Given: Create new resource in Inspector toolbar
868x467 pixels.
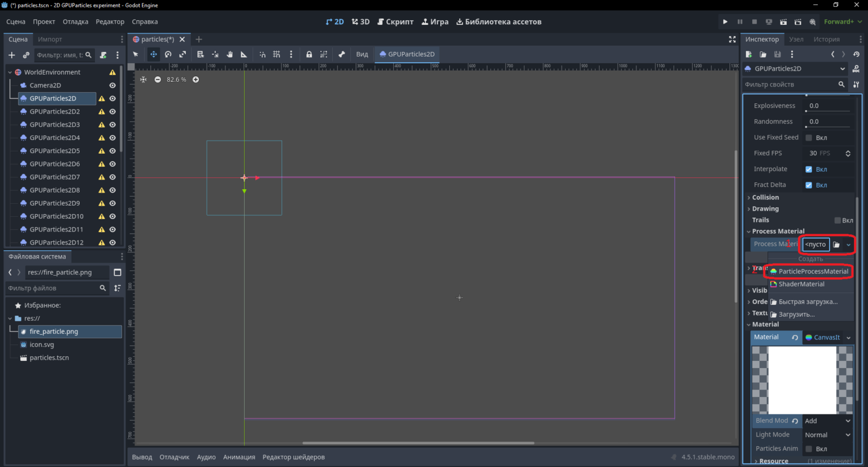Looking at the screenshot, I should click(749, 54).
